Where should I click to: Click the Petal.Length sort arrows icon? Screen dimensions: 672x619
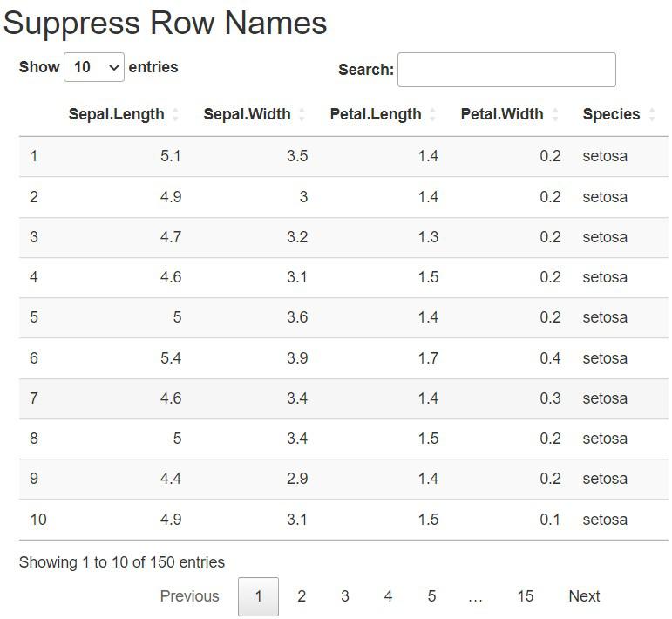pyautogui.click(x=432, y=115)
